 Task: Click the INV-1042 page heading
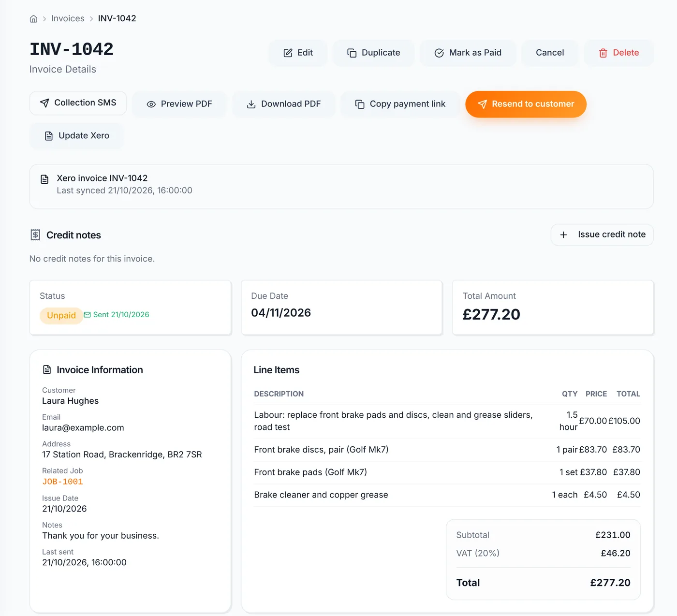click(72, 49)
